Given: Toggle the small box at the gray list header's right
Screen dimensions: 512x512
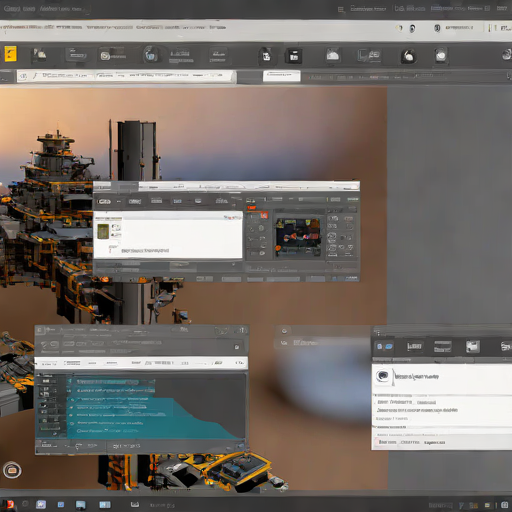Looking at the screenshot, I should pos(237,347).
